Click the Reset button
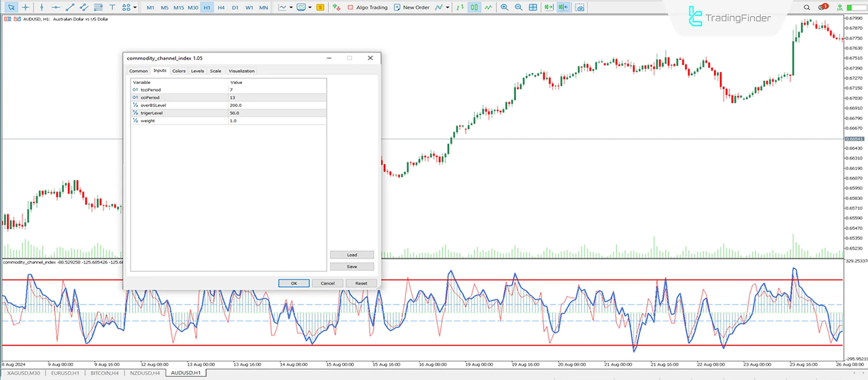 point(361,283)
